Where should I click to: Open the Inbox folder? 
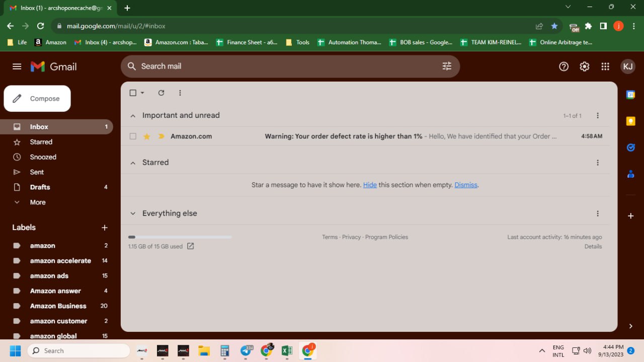(56, 127)
